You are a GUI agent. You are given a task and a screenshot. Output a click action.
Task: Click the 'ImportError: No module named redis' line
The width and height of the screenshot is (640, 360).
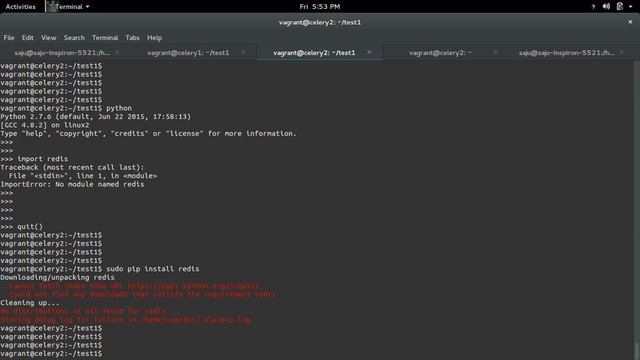[x=72, y=184]
